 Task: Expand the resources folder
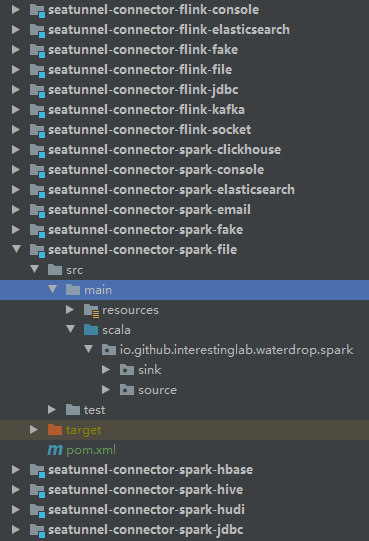70,310
